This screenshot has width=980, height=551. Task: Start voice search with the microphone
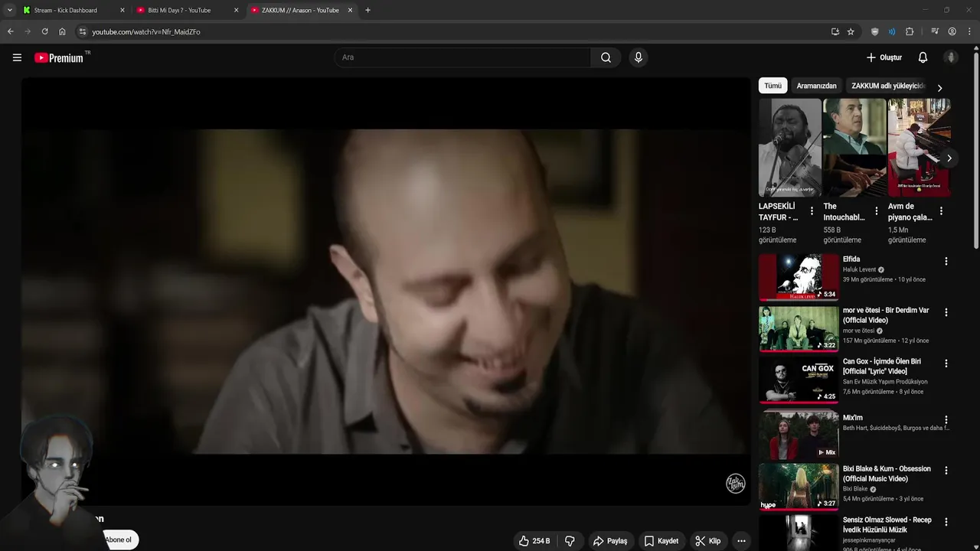click(x=639, y=57)
